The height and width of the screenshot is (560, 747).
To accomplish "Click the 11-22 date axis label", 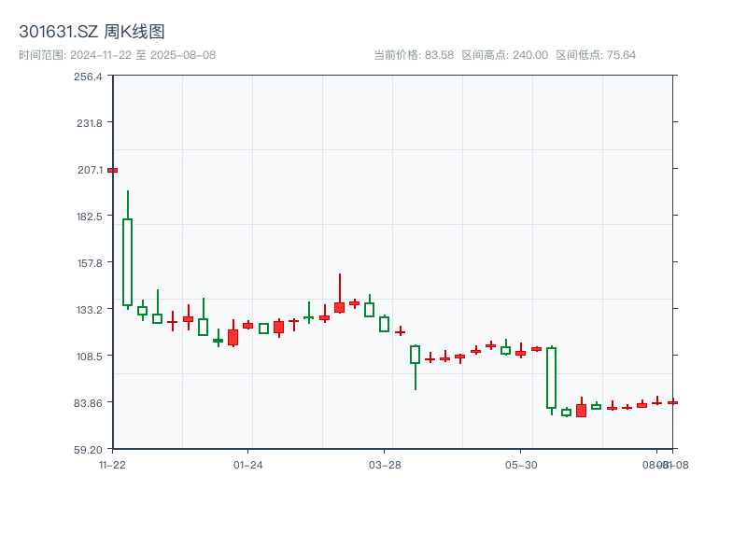I will click(x=112, y=464).
